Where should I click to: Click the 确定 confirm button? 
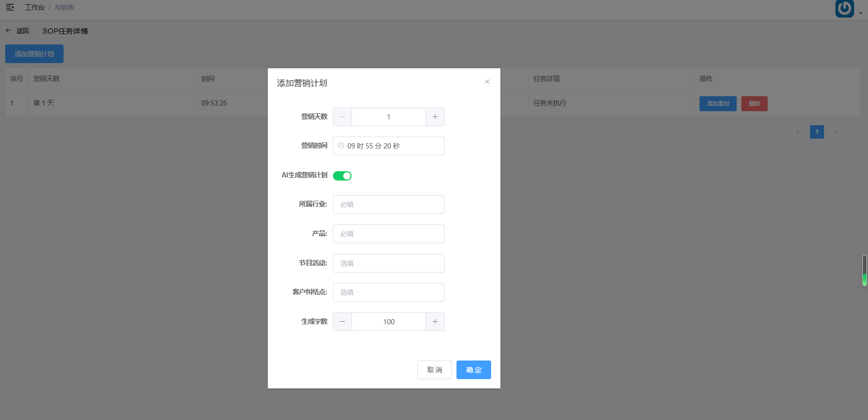474,370
